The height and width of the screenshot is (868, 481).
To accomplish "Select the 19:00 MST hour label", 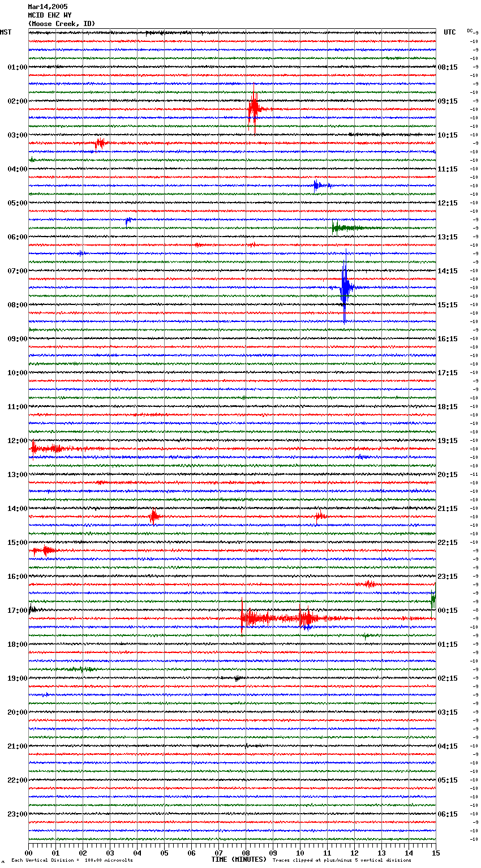I will (18, 678).
